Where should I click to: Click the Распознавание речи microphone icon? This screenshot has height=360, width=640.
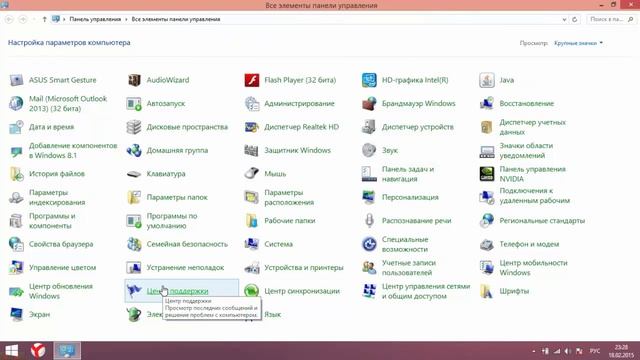[x=369, y=221]
